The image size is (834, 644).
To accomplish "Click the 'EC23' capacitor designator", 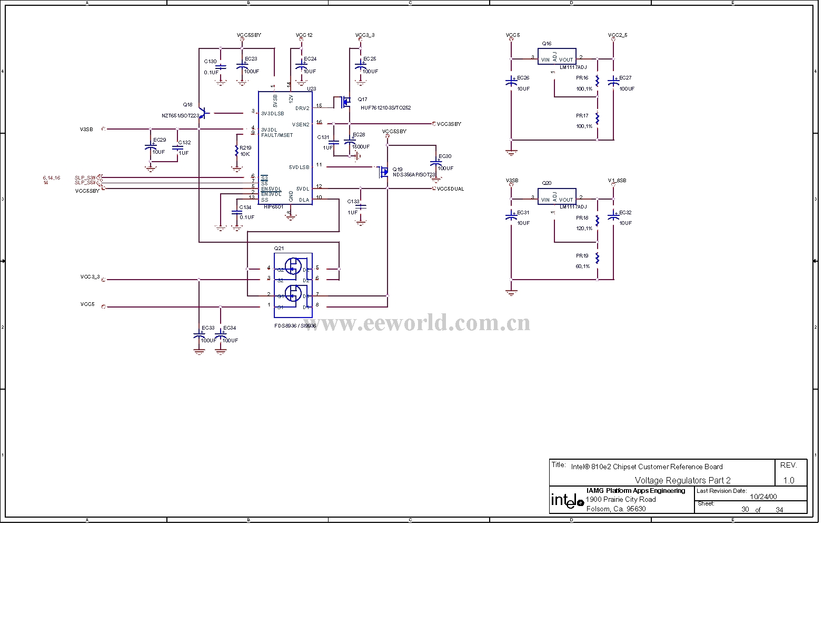I will click(x=251, y=59).
